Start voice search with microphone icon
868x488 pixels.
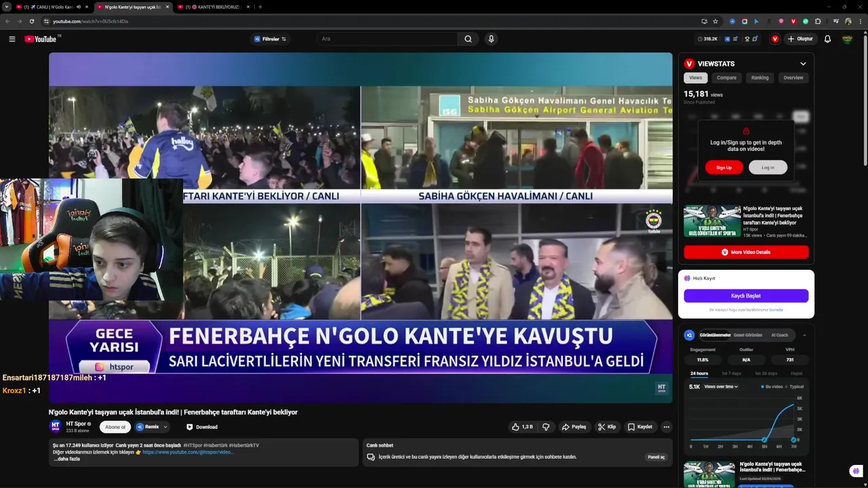[x=491, y=39]
